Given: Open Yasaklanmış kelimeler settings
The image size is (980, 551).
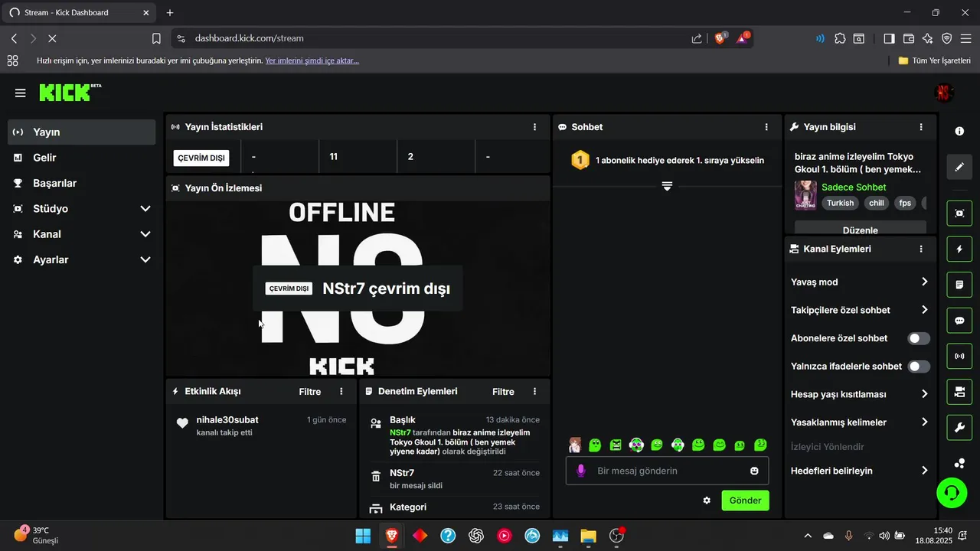Looking at the screenshot, I should tap(924, 422).
